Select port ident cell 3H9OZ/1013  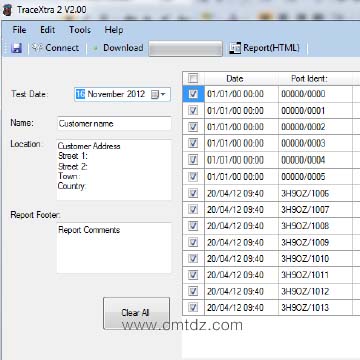coord(315,307)
